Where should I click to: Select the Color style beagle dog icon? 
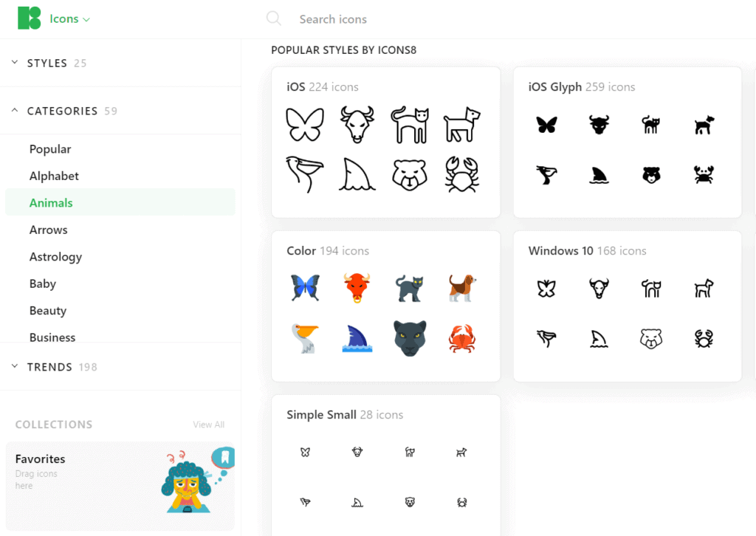pos(461,288)
